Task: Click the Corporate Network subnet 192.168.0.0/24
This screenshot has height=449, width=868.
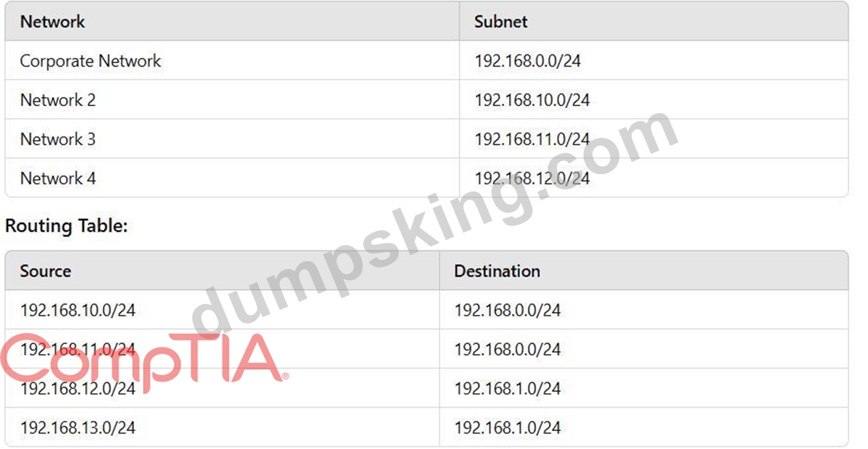Action: tap(527, 61)
